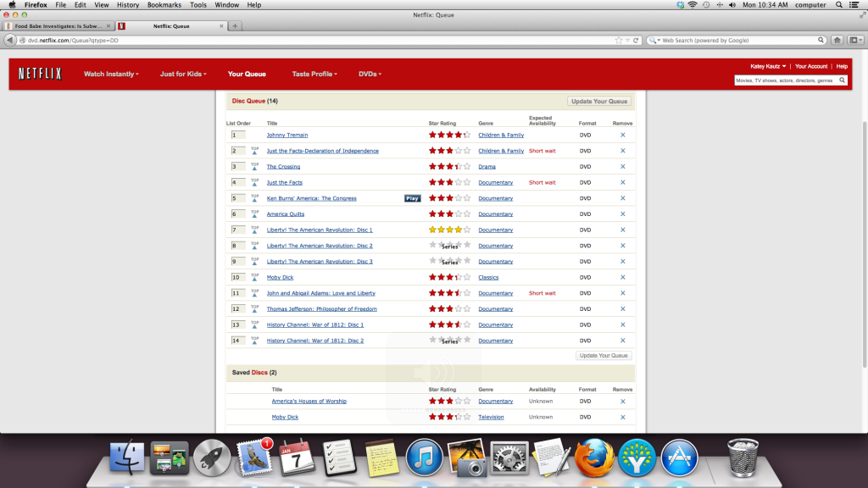Click the Netflix logo

tap(40, 74)
